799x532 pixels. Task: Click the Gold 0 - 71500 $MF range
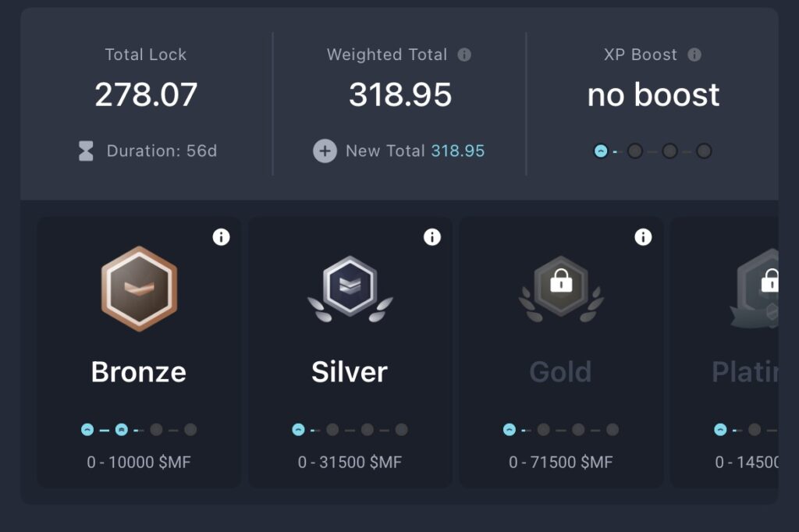pos(560,463)
